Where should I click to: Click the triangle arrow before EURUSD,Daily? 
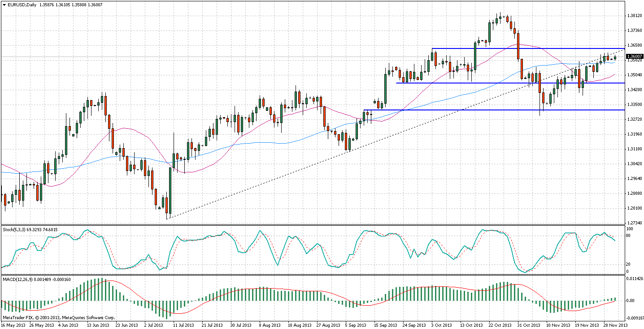click(x=4, y=5)
